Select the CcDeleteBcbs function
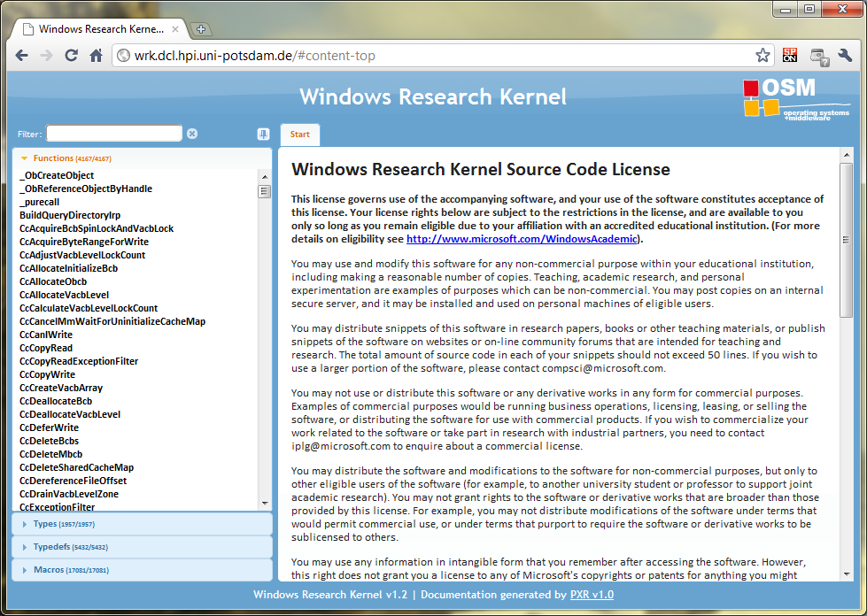 pos(50,440)
